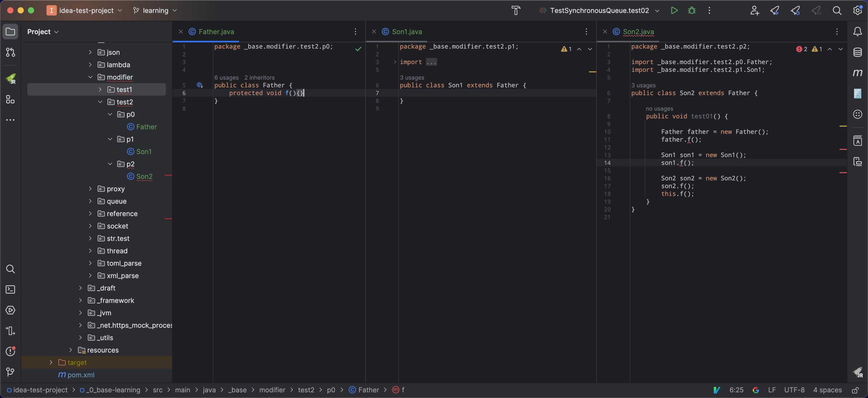
Task: Open the Maven tool window
Action: 857,72
